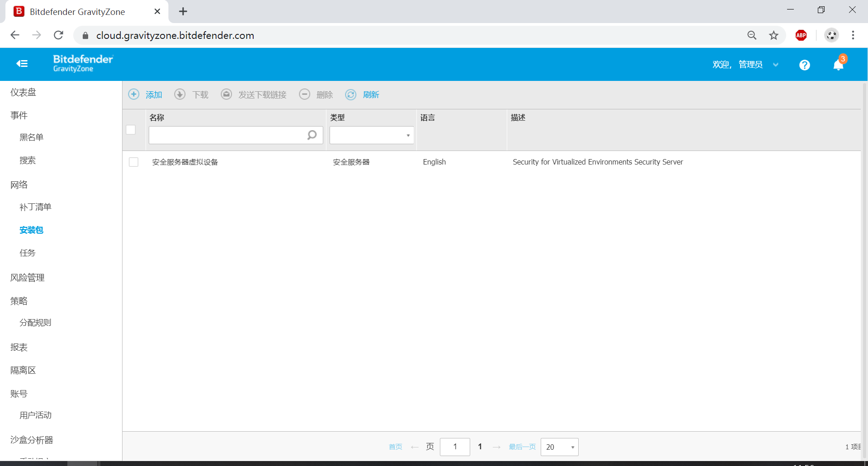Screen dimensions: 868x466
Task: Open the page size dropdown showing 20
Action: pyautogui.click(x=560, y=447)
